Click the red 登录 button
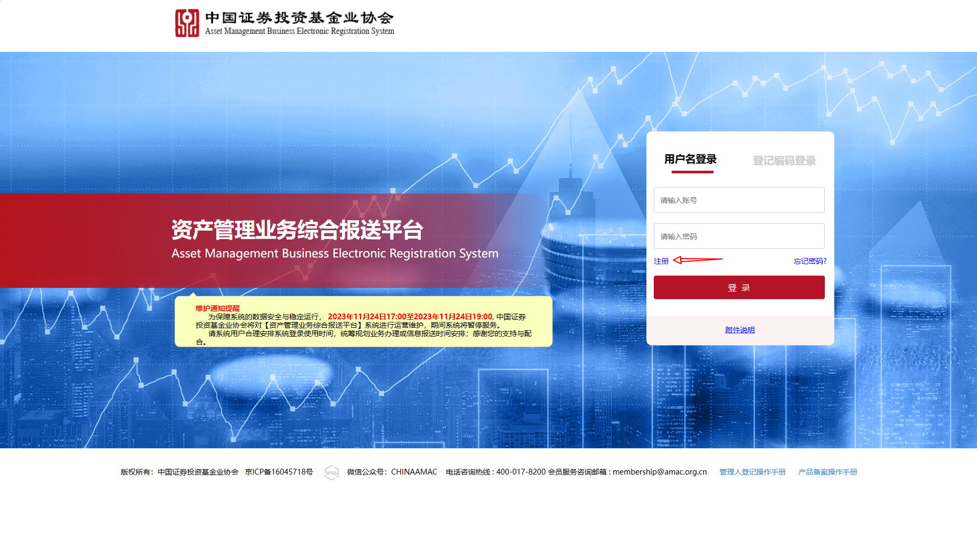 click(739, 287)
